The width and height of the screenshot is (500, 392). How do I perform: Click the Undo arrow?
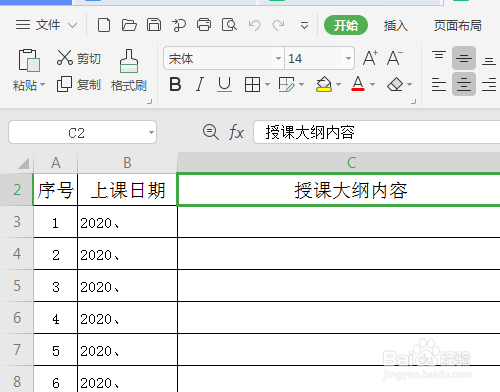254,25
